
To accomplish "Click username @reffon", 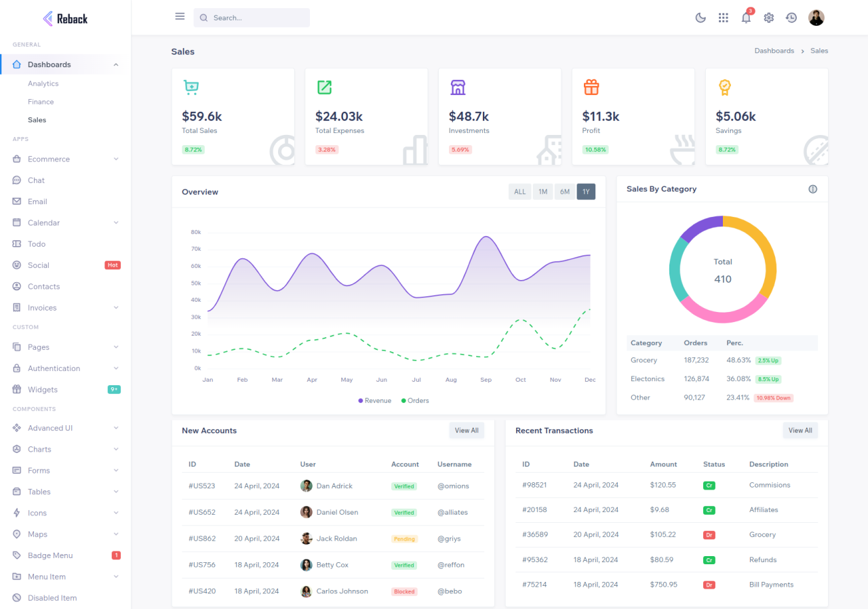I will pyautogui.click(x=451, y=565).
